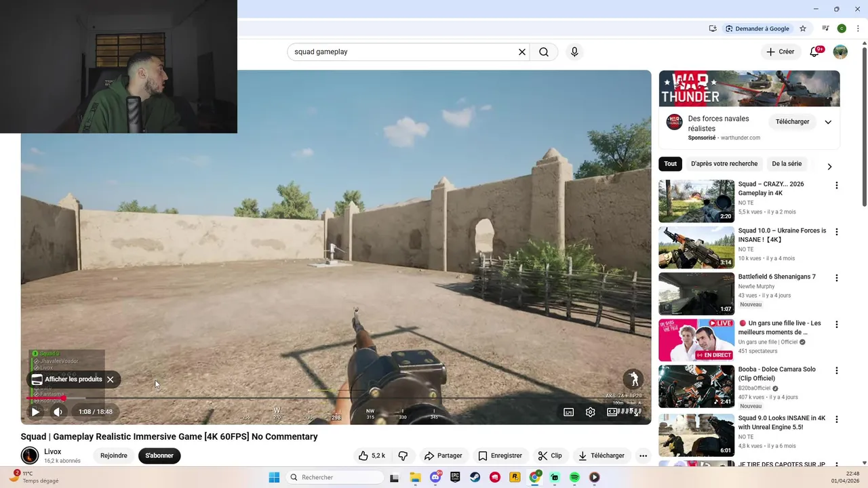Open the video player settings gear
Screen dimensions: 868x488
click(591, 411)
